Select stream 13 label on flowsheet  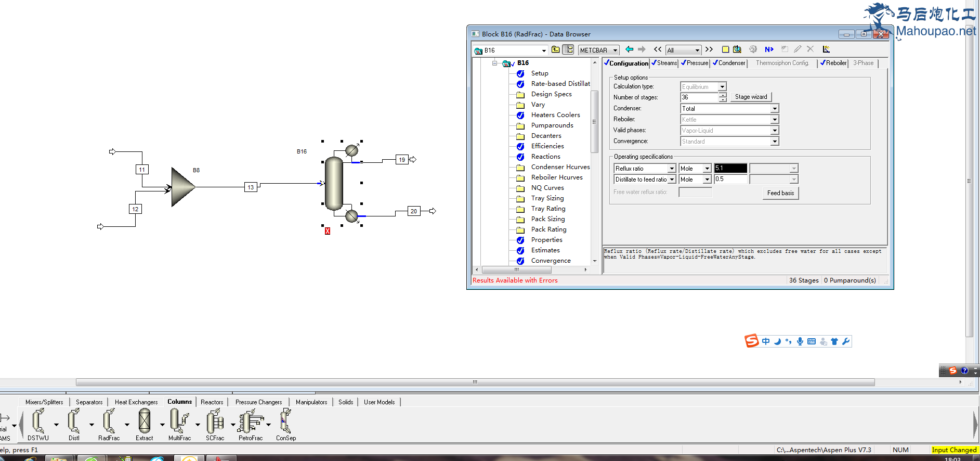[251, 187]
